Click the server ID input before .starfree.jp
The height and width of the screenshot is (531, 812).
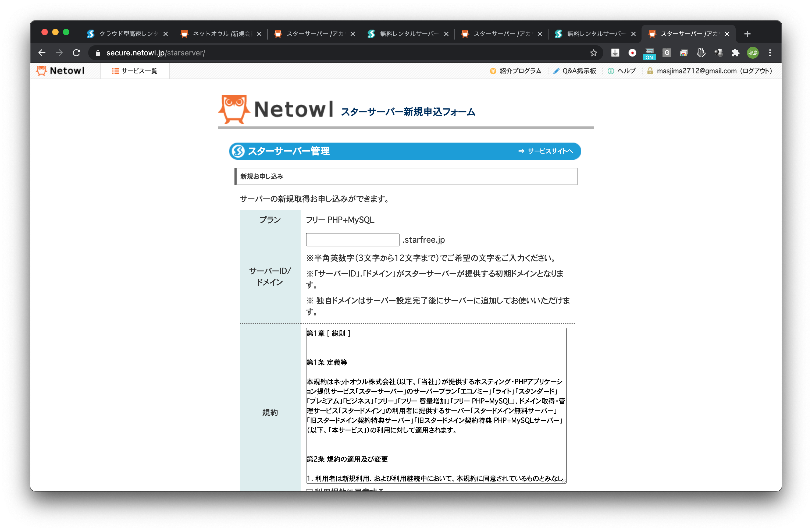click(352, 240)
